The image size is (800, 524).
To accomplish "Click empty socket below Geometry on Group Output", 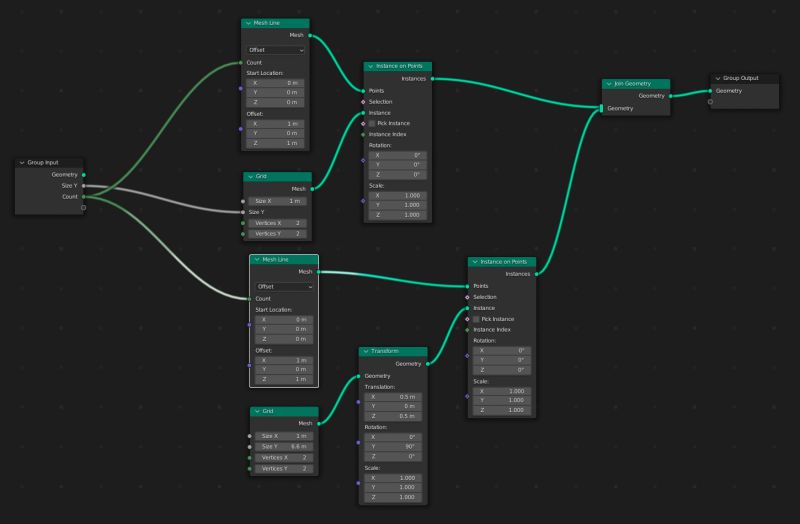I will click(710, 102).
